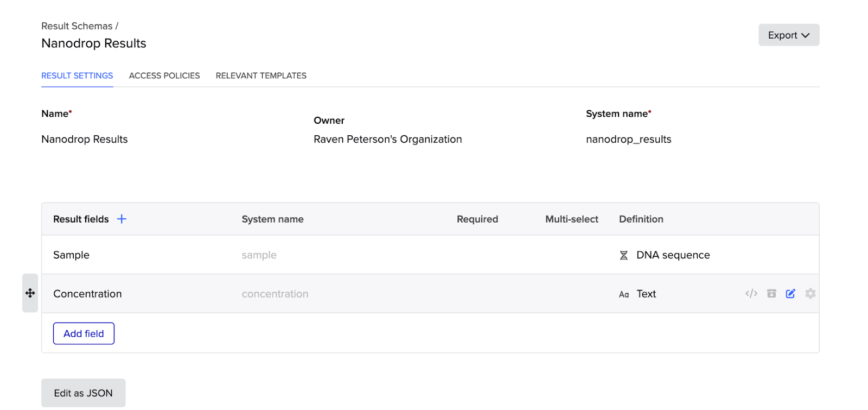
Task: Click the Edit as JSON button
Action: click(x=84, y=393)
